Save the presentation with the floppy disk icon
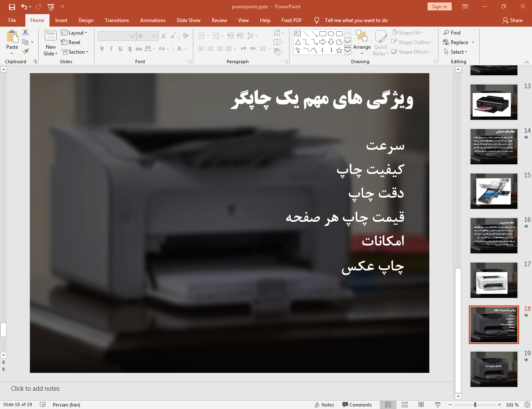 point(12,7)
